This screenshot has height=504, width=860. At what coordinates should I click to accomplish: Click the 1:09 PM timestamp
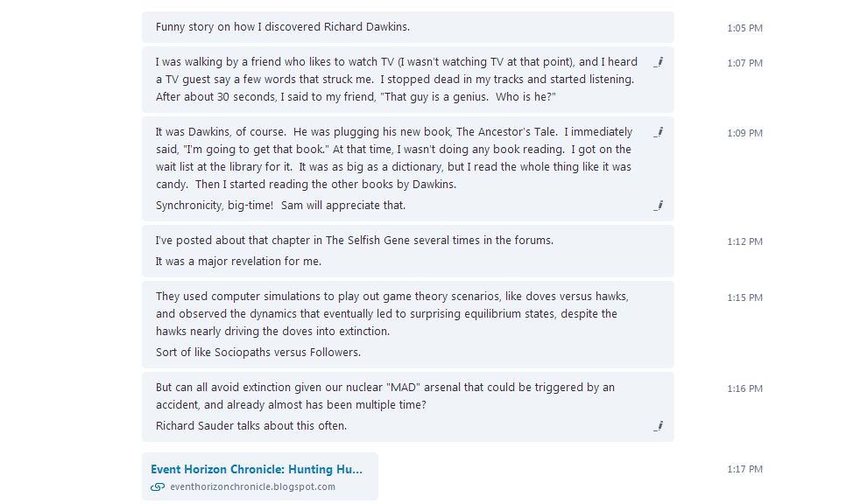pos(744,133)
